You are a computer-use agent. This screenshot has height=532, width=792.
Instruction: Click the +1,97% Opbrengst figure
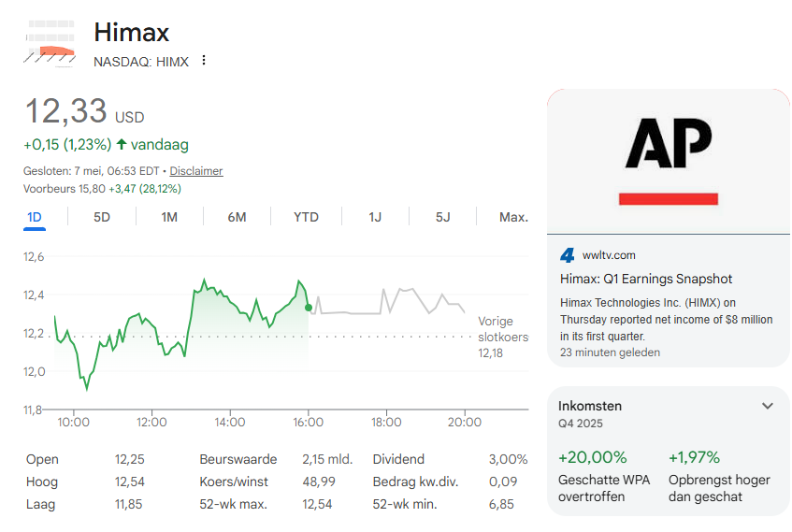pyautogui.click(x=694, y=457)
